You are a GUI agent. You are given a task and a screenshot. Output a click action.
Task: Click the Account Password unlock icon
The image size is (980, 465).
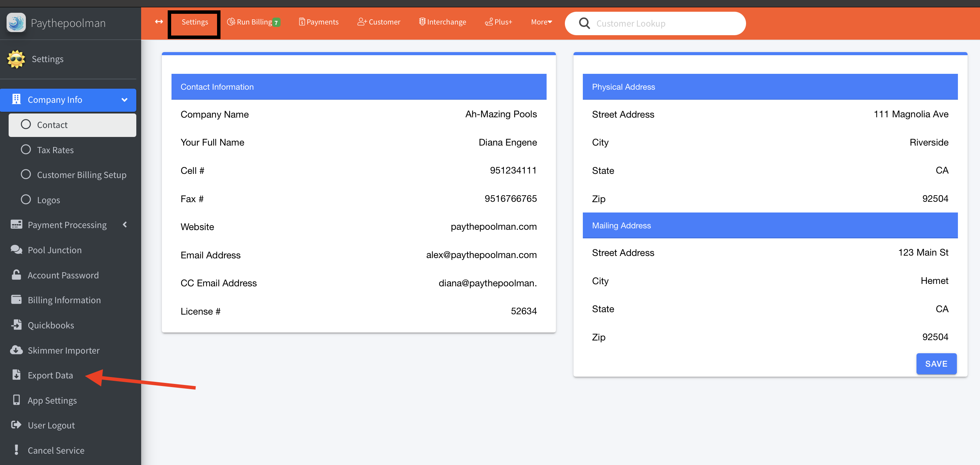pos(16,275)
